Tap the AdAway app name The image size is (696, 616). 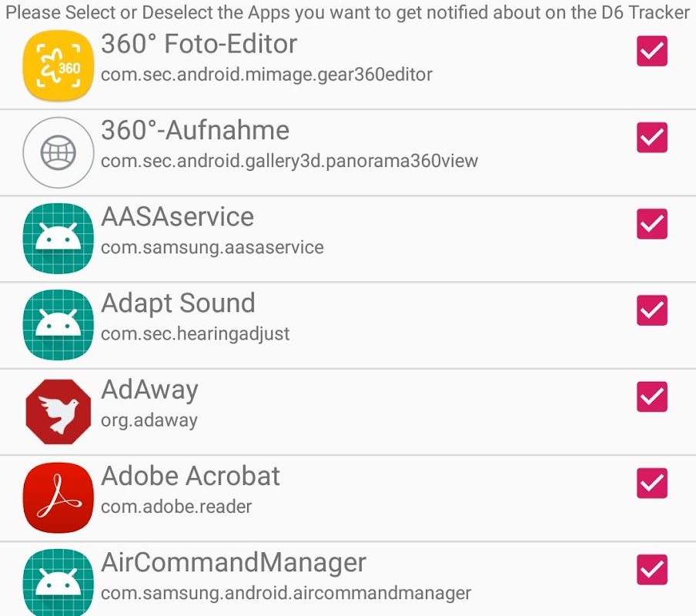pyautogui.click(x=149, y=390)
